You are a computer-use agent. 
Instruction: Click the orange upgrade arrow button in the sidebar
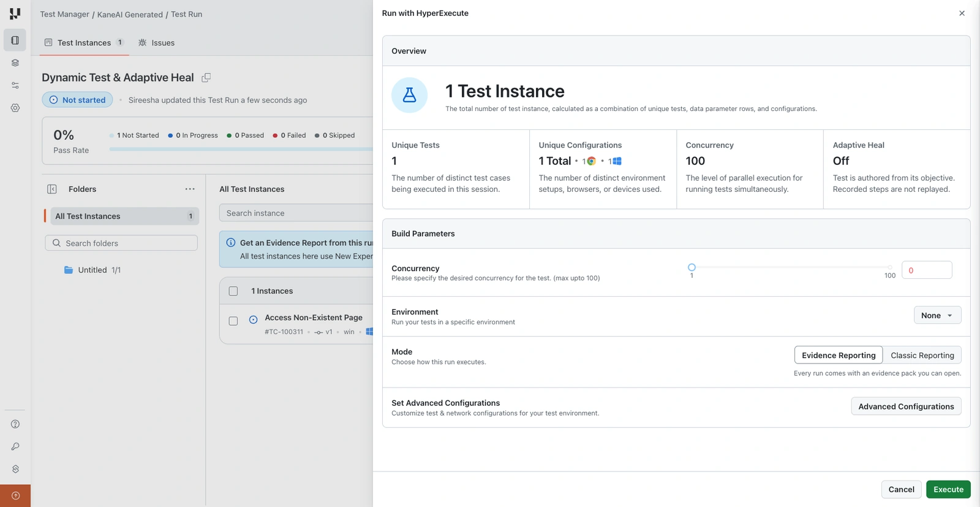[15, 496]
